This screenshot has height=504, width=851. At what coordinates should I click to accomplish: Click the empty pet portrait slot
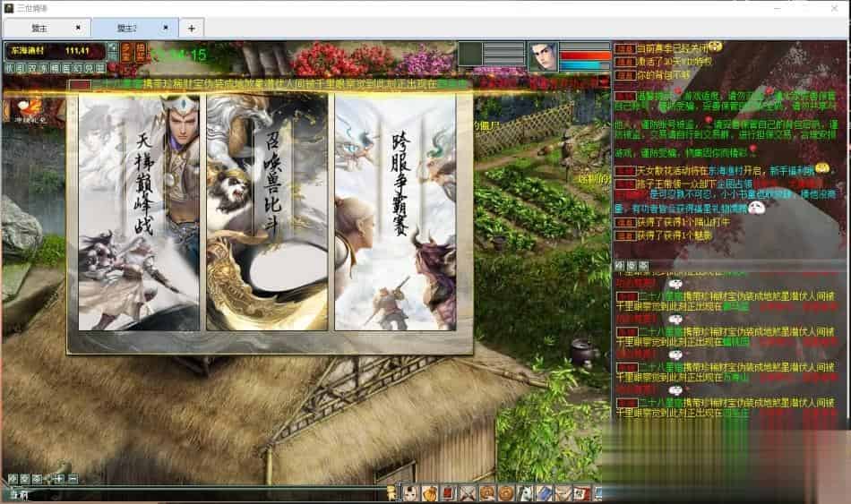(471, 54)
